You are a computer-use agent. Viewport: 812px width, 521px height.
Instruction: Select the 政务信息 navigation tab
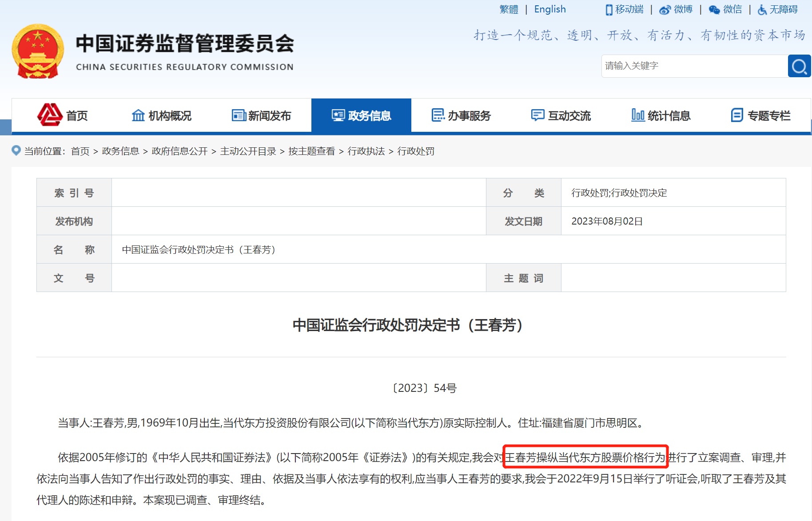(361, 115)
